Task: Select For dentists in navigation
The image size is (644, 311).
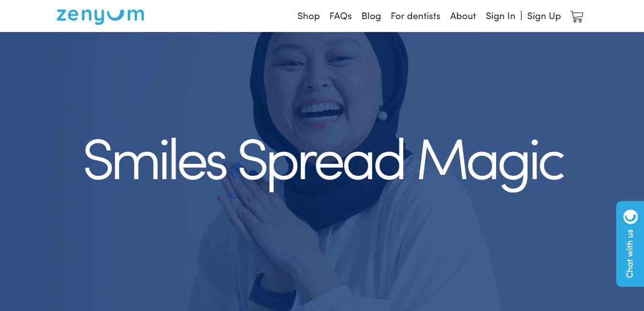Action: click(415, 16)
